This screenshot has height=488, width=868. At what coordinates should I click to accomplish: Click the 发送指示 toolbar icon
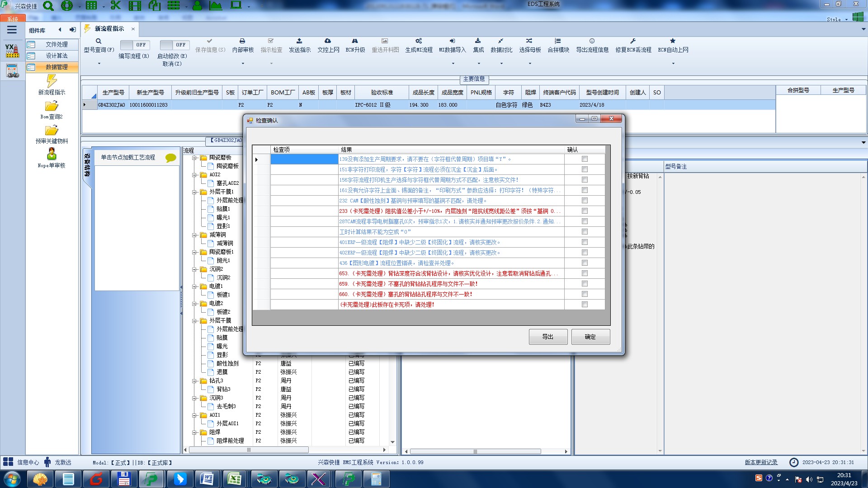coord(299,41)
